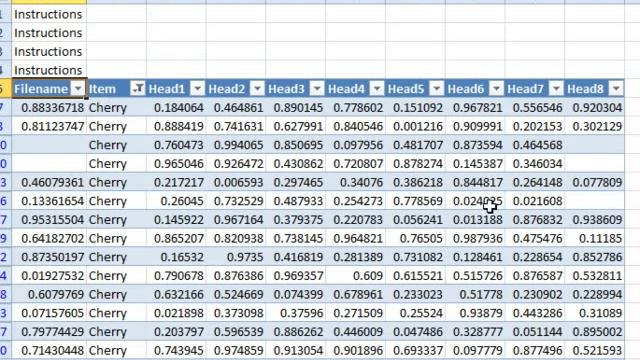Select cell with value 0.920304
Image resolution: width=640 pixels, height=360 pixels.
[x=595, y=108]
